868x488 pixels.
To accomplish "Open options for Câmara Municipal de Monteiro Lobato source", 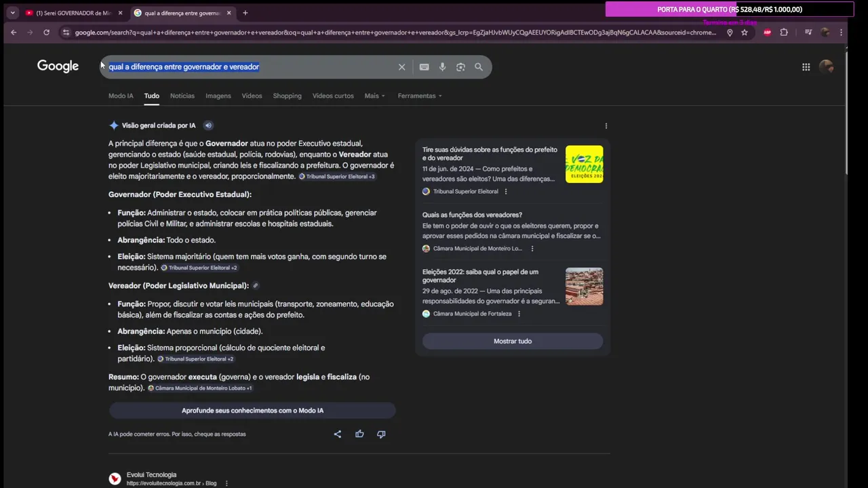I will pyautogui.click(x=532, y=249).
